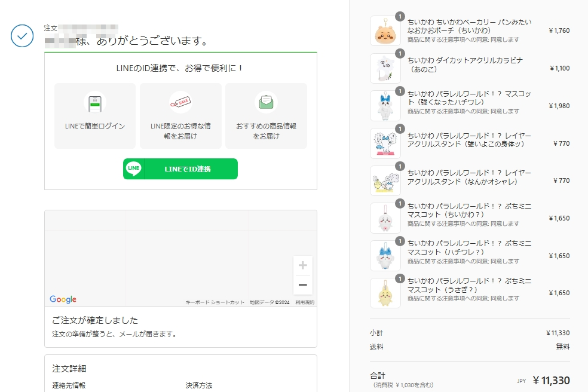Click the 連絡先情報 label
Image resolution: width=588 pixels, height=392 pixels.
tap(69, 385)
